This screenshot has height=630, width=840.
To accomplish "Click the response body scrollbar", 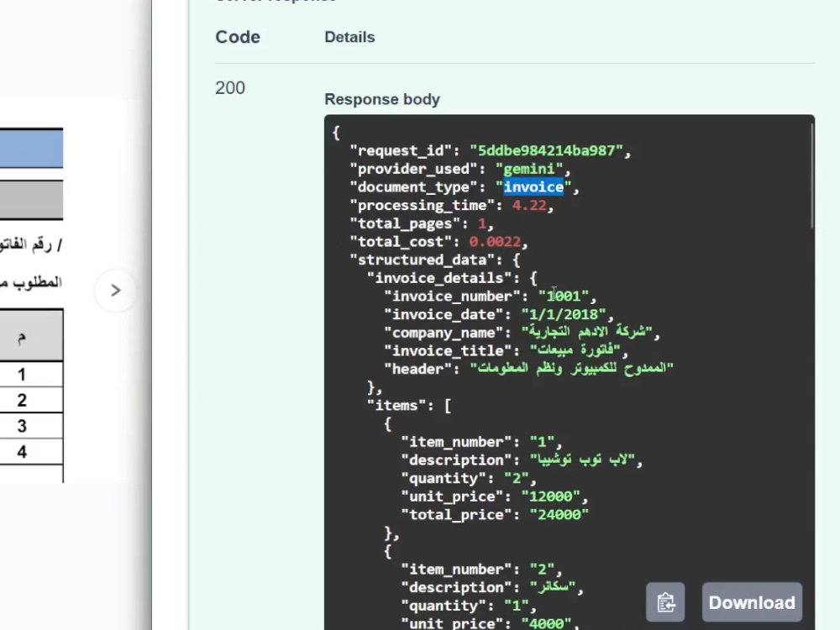I will [812, 176].
